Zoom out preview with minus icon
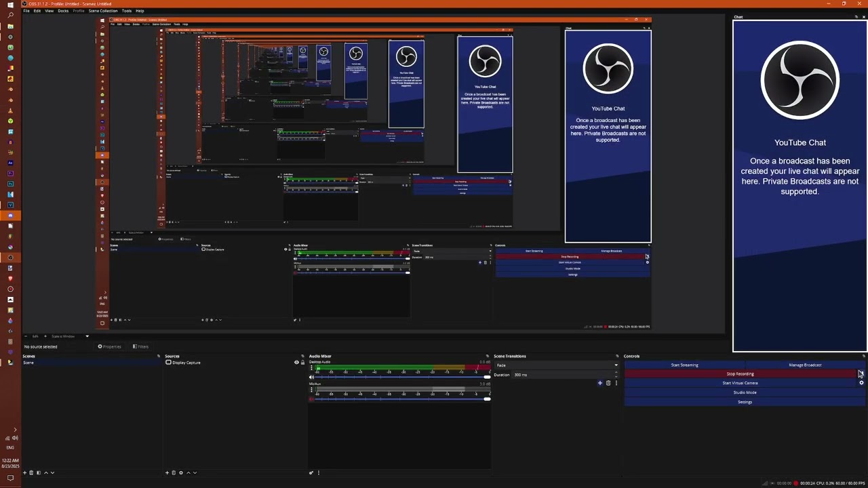 point(26,336)
